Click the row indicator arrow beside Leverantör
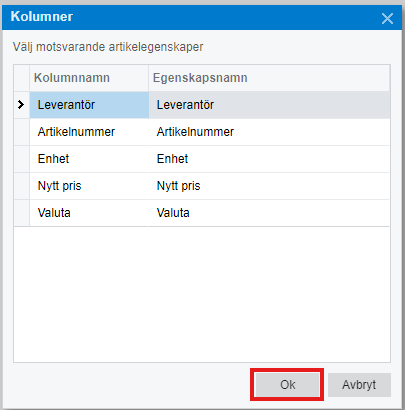The image size is (405, 410). (21, 105)
